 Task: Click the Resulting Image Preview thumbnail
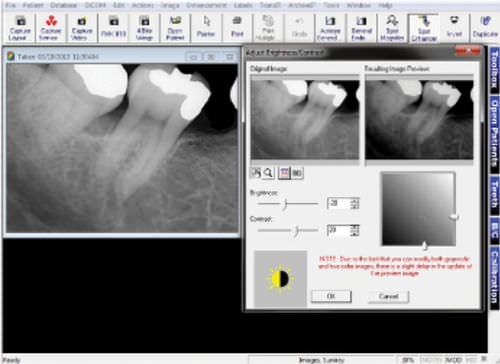(419, 119)
